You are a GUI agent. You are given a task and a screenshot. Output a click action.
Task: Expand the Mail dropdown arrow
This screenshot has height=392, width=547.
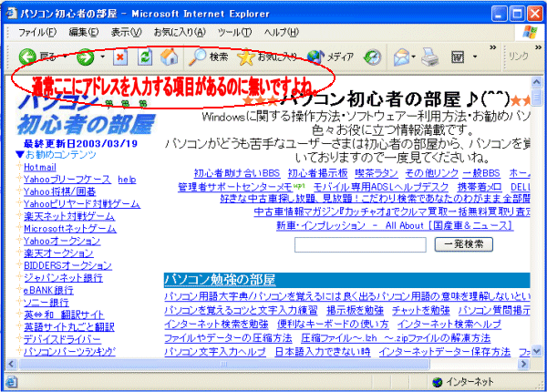tap(414, 57)
